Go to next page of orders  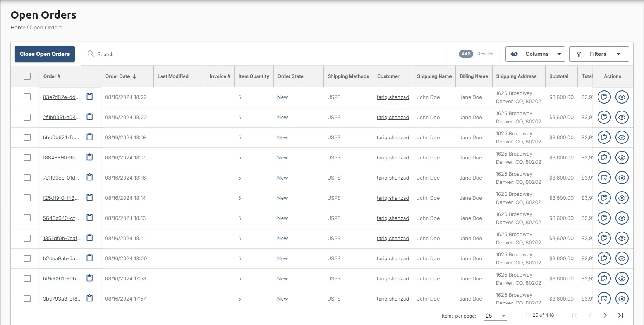pos(605,315)
